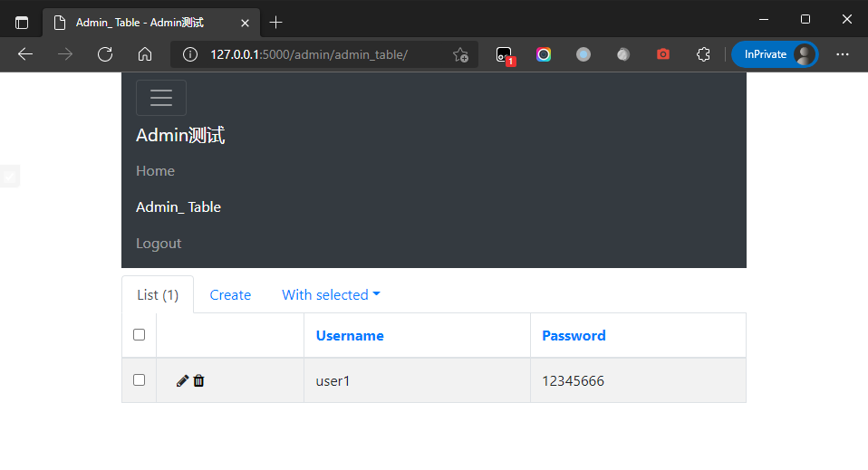The image size is (868, 470).
Task: Open Admin_ Table in the navbar
Action: 178,207
